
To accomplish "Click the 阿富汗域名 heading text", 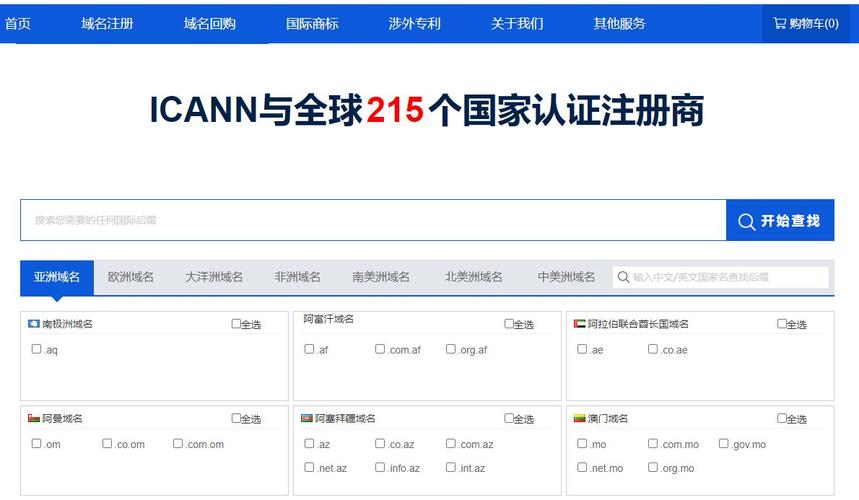I will pyautogui.click(x=329, y=319).
